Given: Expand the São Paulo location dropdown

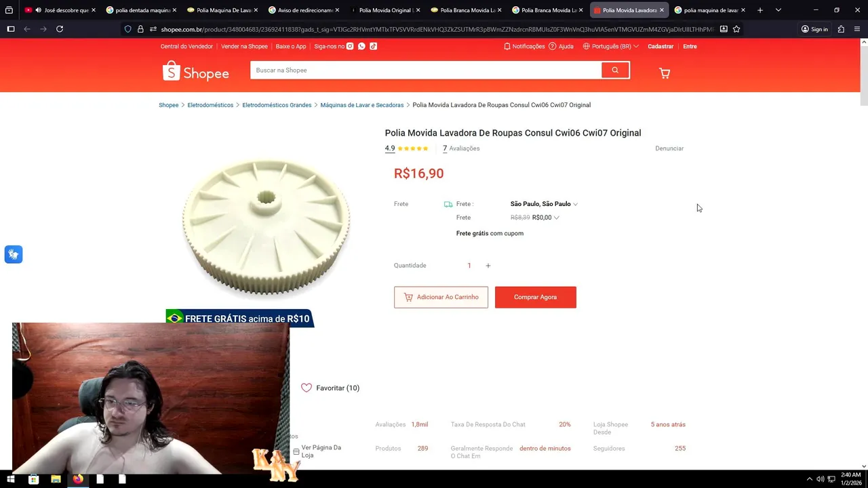Looking at the screenshot, I should pyautogui.click(x=544, y=204).
